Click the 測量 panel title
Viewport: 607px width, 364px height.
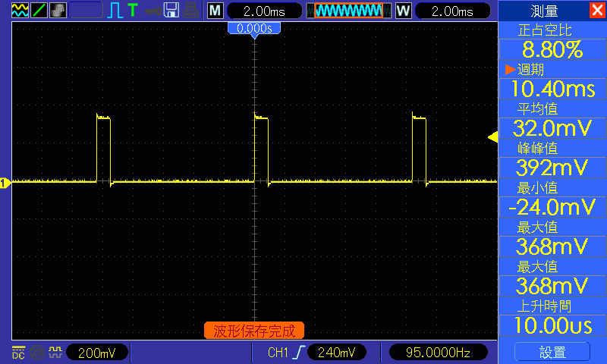click(x=544, y=11)
